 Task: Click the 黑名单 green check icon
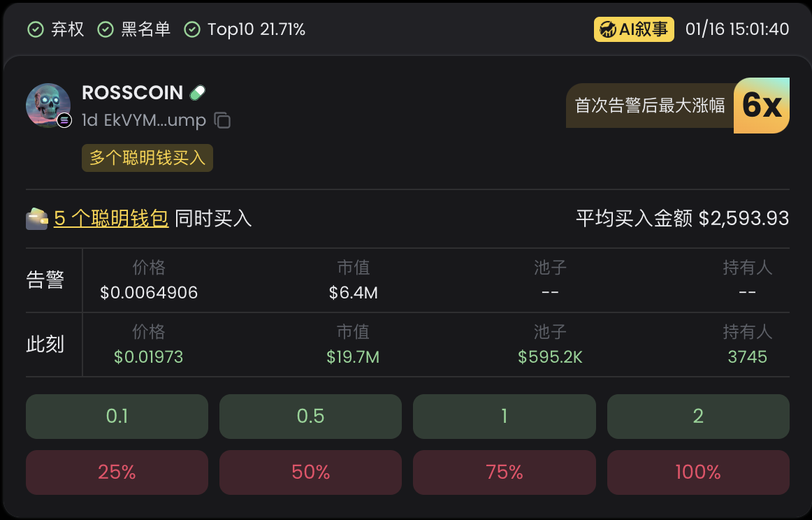pos(106,29)
